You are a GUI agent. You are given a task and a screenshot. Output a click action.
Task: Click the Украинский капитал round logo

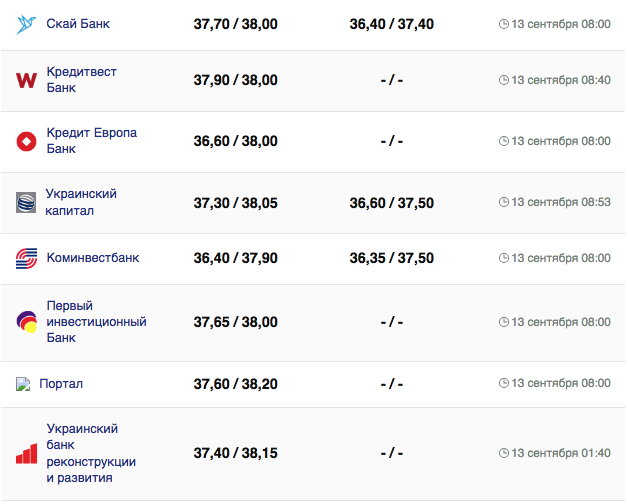pos(26,202)
